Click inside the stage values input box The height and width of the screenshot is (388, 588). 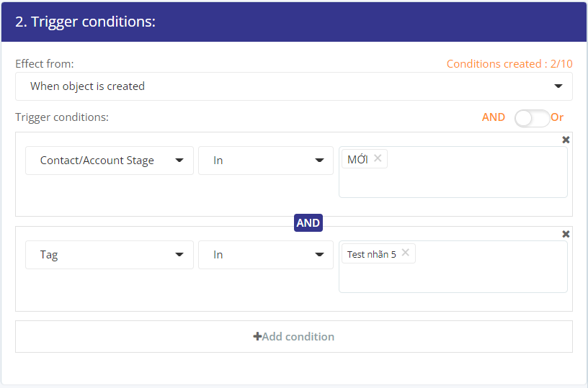click(476, 180)
